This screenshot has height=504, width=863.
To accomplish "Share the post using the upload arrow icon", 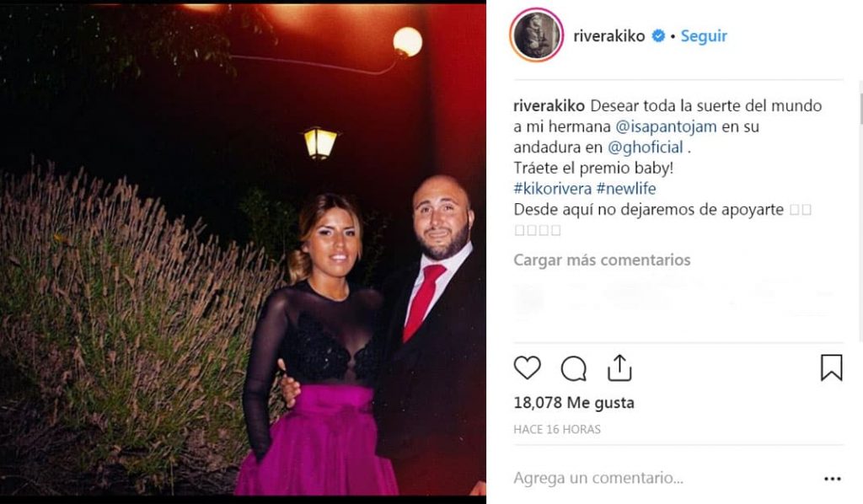I will pyautogui.click(x=619, y=367).
